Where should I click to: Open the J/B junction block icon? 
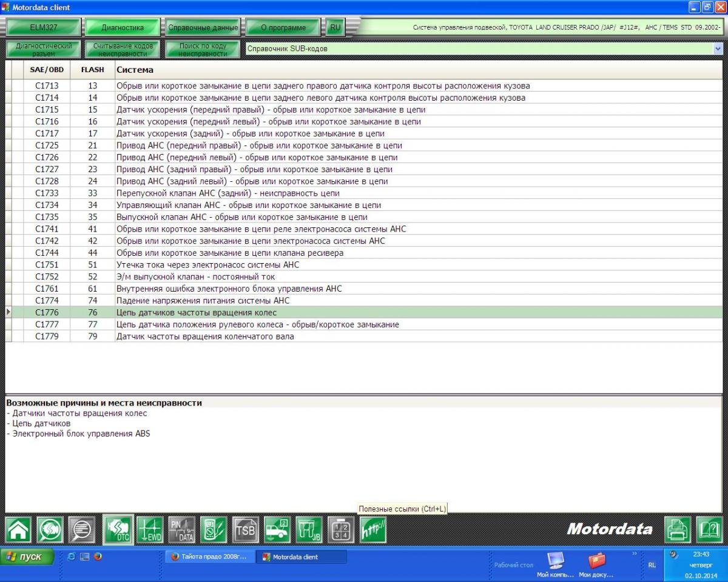pos(309,530)
